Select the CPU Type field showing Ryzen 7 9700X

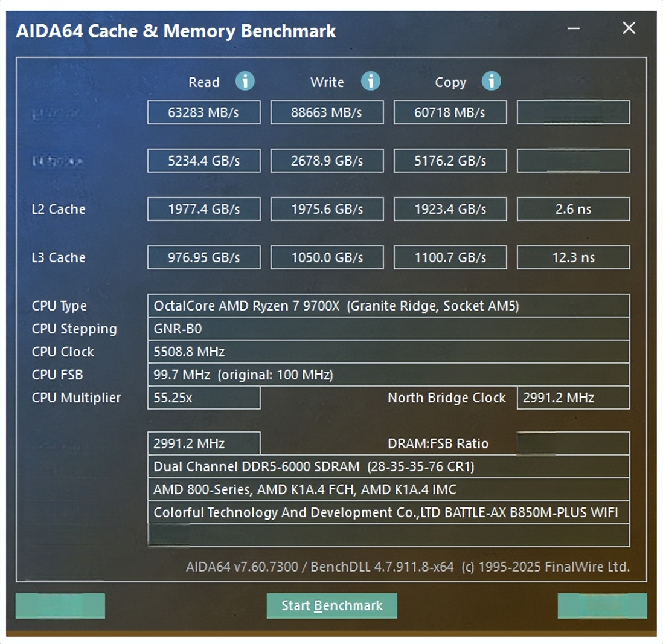click(x=389, y=306)
